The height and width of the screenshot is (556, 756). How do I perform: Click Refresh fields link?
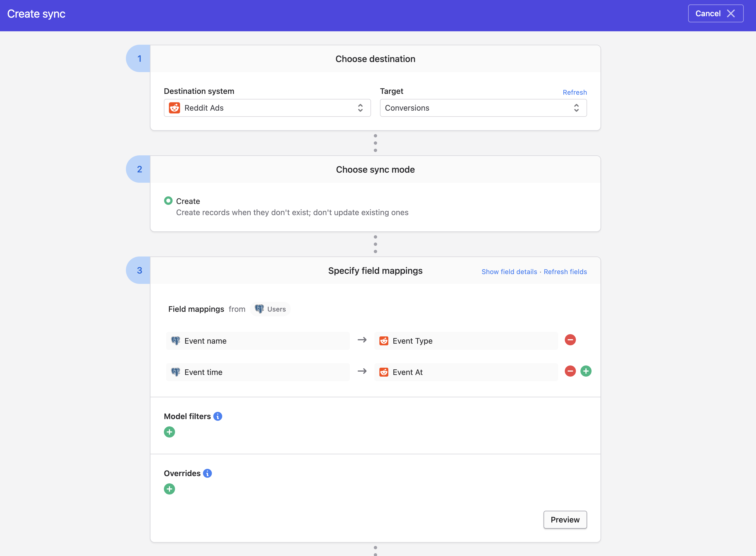click(x=565, y=272)
